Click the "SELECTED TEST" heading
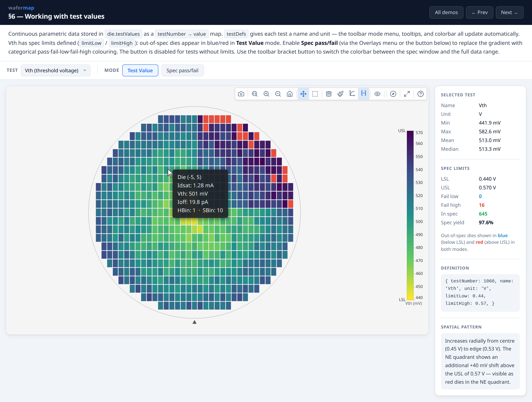The height and width of the screenshot is (402, 532). 458,95
